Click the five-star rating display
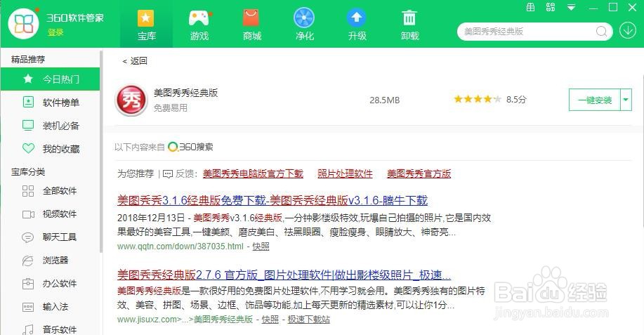The height and width of the screenshot is (335, 644). click(478, 99)
